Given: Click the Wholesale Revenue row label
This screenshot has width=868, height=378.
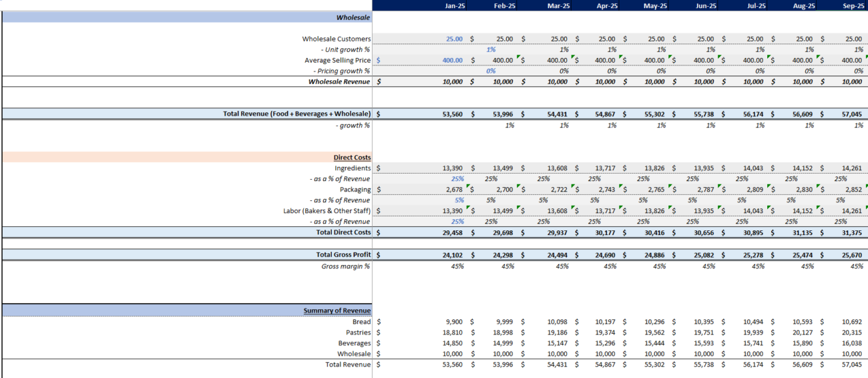Looking at the screenshot, I should click(339, 81).
